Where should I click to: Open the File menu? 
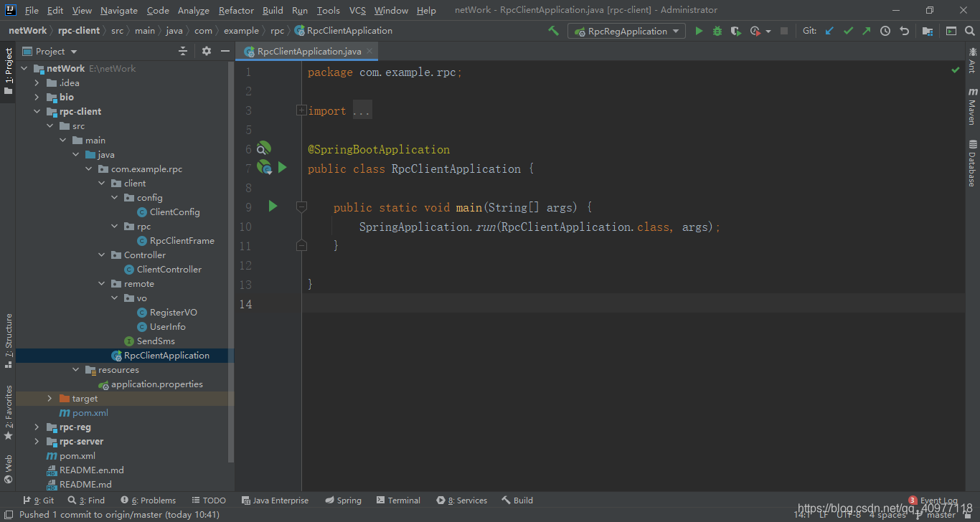coord(32,10)
